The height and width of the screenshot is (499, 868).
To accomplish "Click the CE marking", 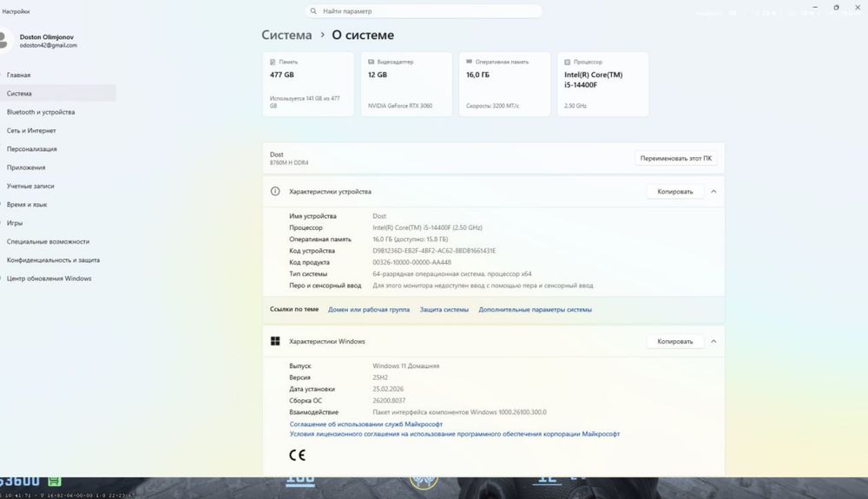I will click(297, 456).
